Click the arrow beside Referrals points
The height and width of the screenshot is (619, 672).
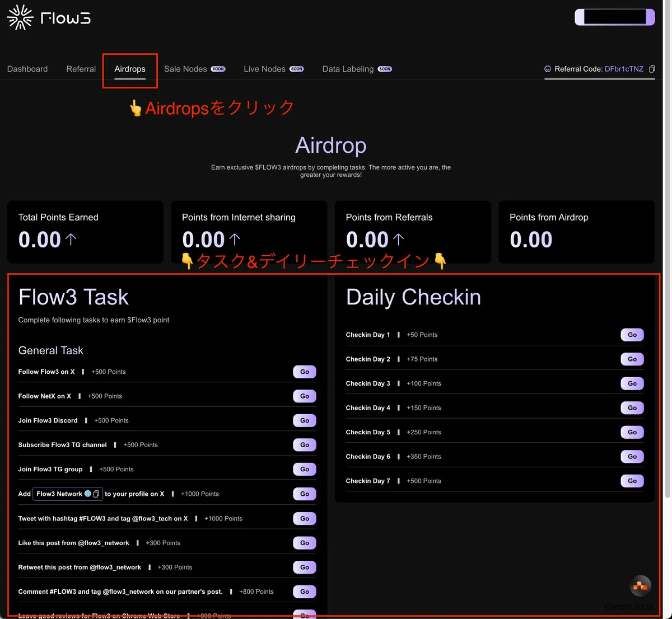coord(398,240)
